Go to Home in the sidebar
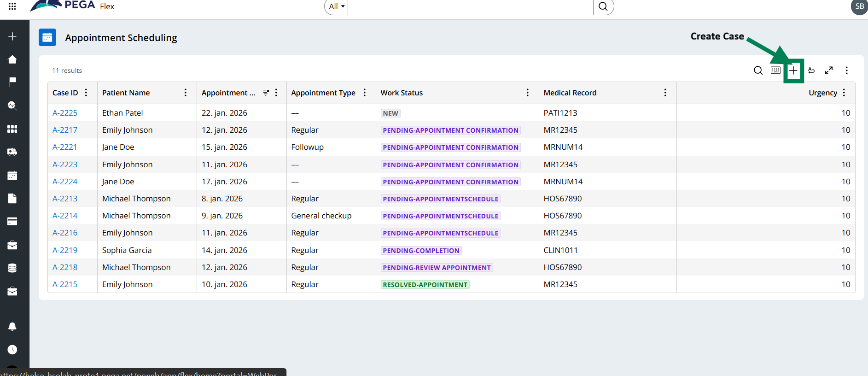Screen dimensions: 868x376 coord(12,59)
